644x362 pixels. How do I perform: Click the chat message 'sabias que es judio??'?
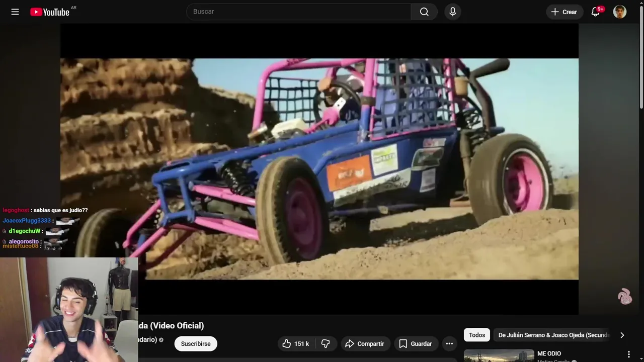pos(60,210)
